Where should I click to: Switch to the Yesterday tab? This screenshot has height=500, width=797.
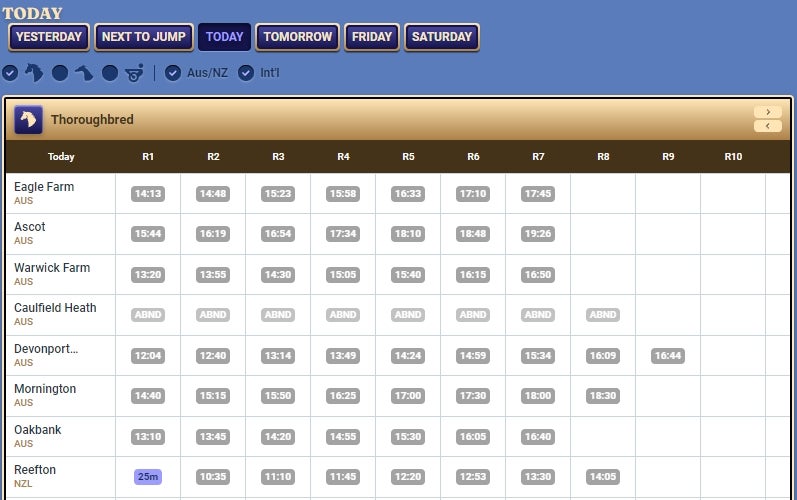[x=49, y=37]
